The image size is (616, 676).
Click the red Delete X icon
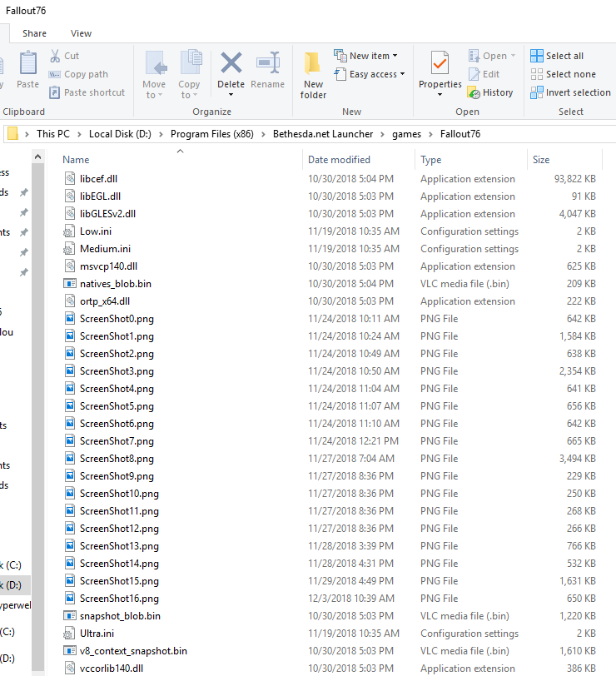[231, 62]
